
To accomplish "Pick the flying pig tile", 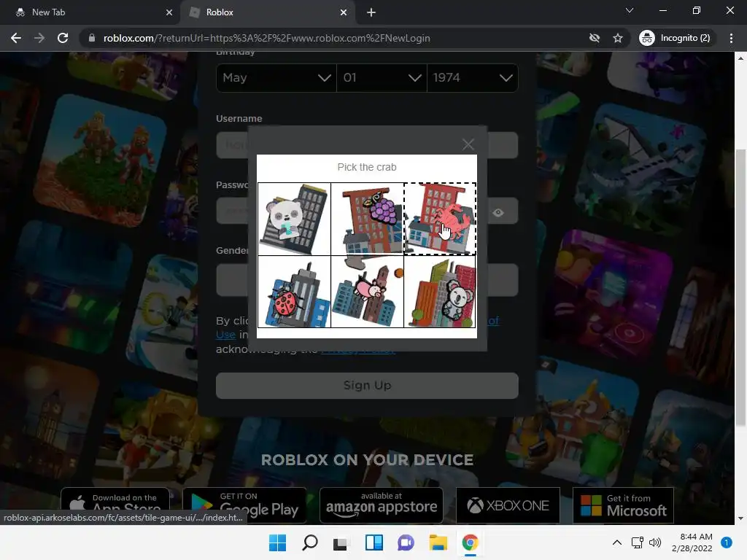I will pos(368,292).
